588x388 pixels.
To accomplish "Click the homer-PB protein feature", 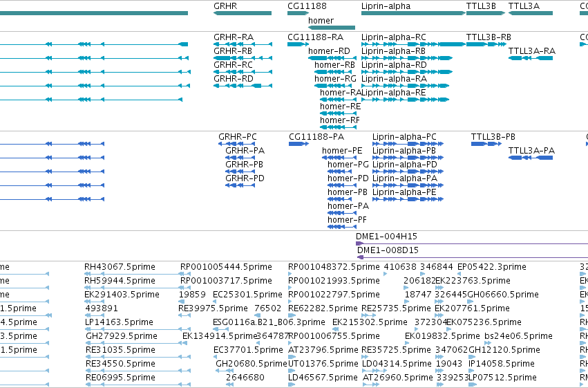I will (341, 199).
